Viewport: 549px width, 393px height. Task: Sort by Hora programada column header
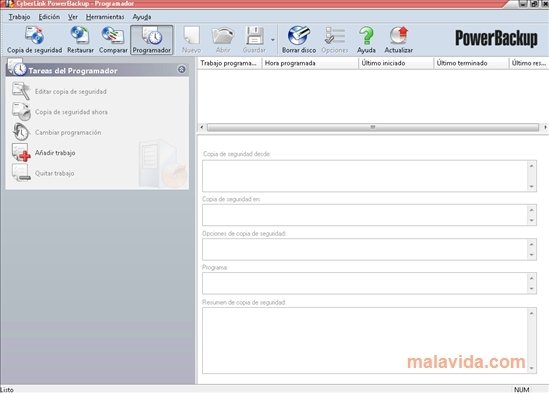pyautogui.click(x=310, y=63)
